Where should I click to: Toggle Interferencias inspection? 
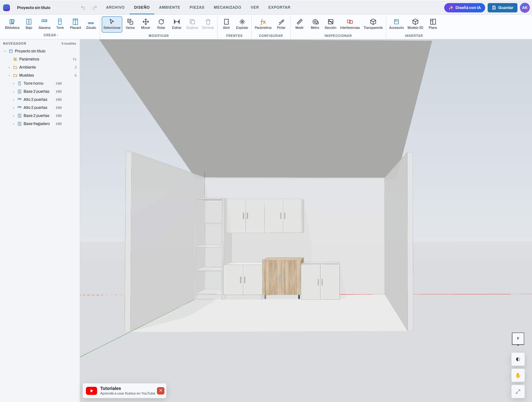click(350, 24)
